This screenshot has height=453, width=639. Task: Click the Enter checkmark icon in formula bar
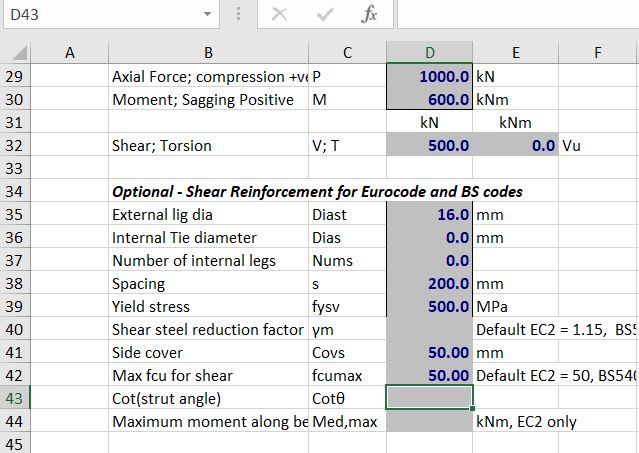tap(325, 16)
